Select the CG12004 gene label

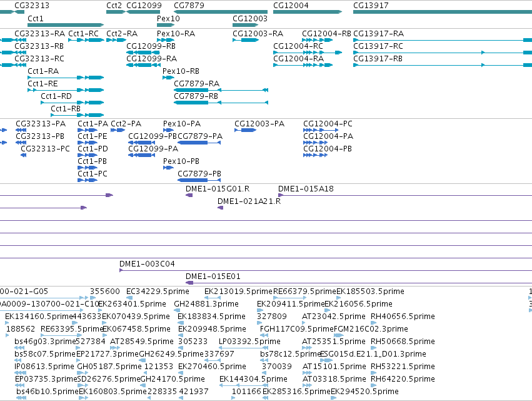pos(291,6)
